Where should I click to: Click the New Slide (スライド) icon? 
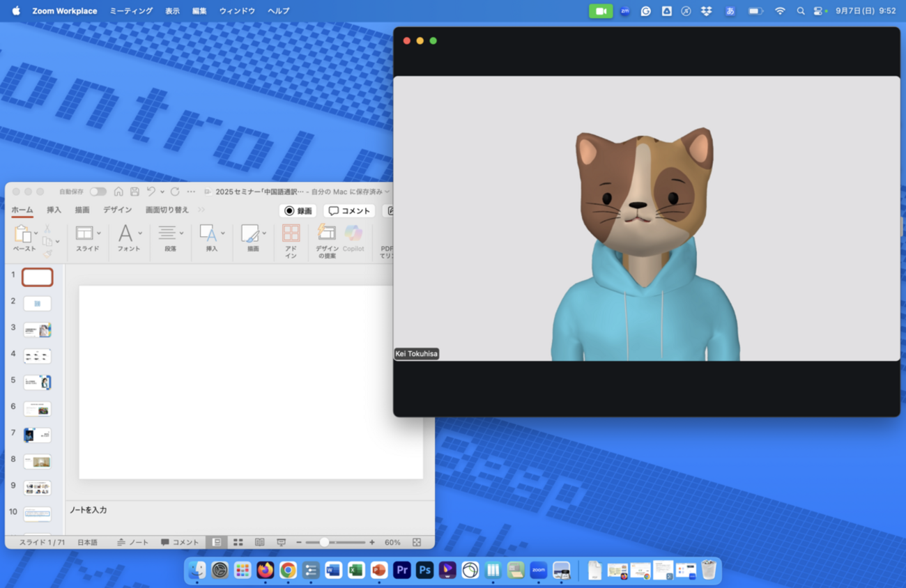point(84,233)
